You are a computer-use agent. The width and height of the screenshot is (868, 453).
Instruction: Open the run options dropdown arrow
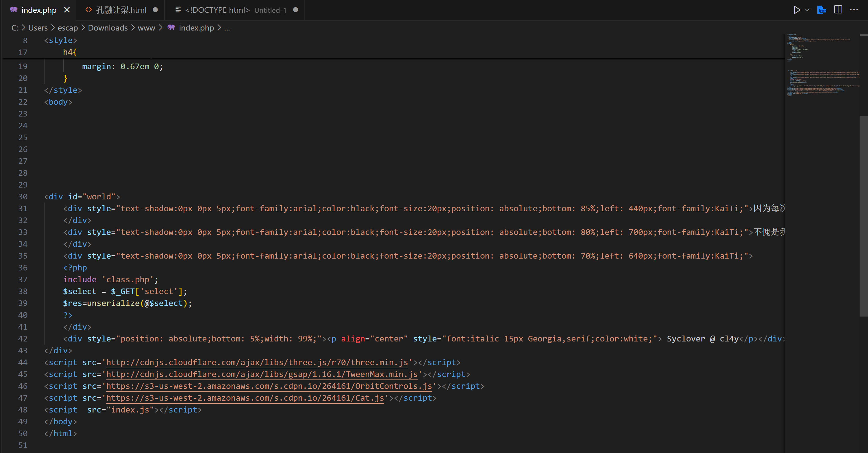(x=807, y=10)
